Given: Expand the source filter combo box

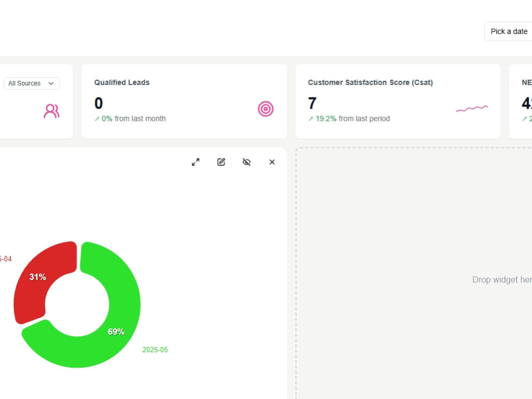Looking at the screenshot, I should click(x=32, y=84).
